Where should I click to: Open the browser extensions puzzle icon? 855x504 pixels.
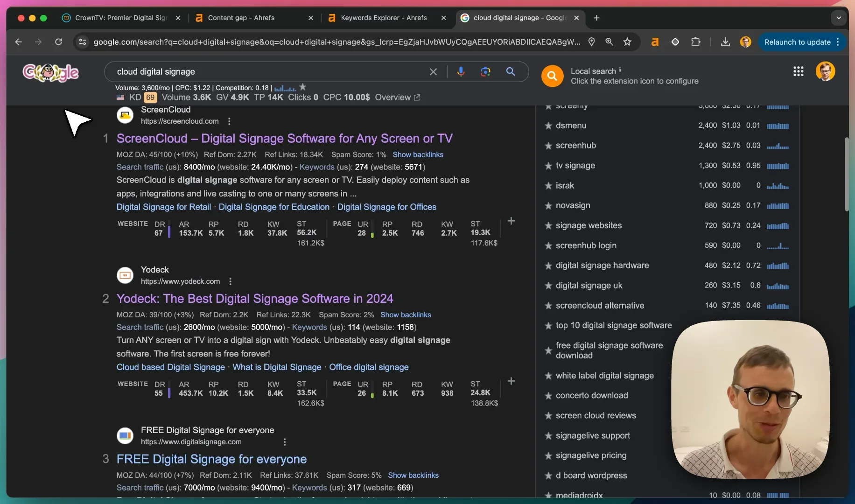(x=695, y=42)
